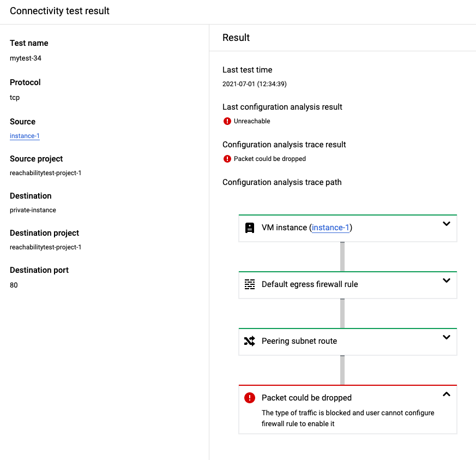Click the Connectivity test result title
Screen dimensions: 476x460
[59, 11]
